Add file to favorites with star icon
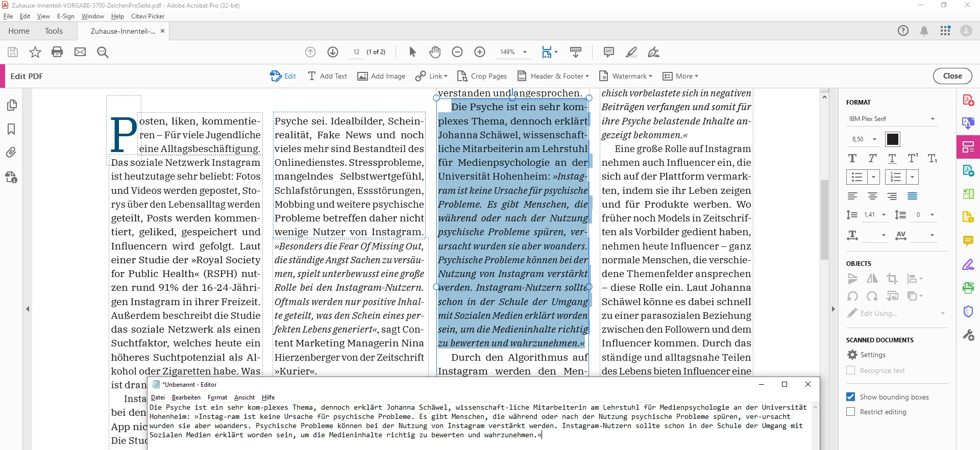This screenshot has height=450, width=980. [x=35, y=52]
